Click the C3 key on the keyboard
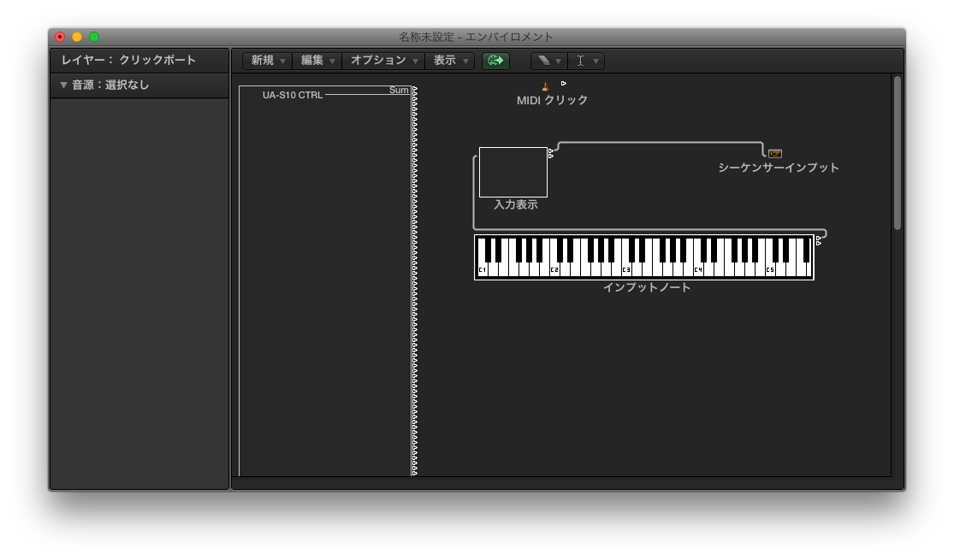Image resolution: width=954 pixels, height=560 pixels. (x=626, y=268)
